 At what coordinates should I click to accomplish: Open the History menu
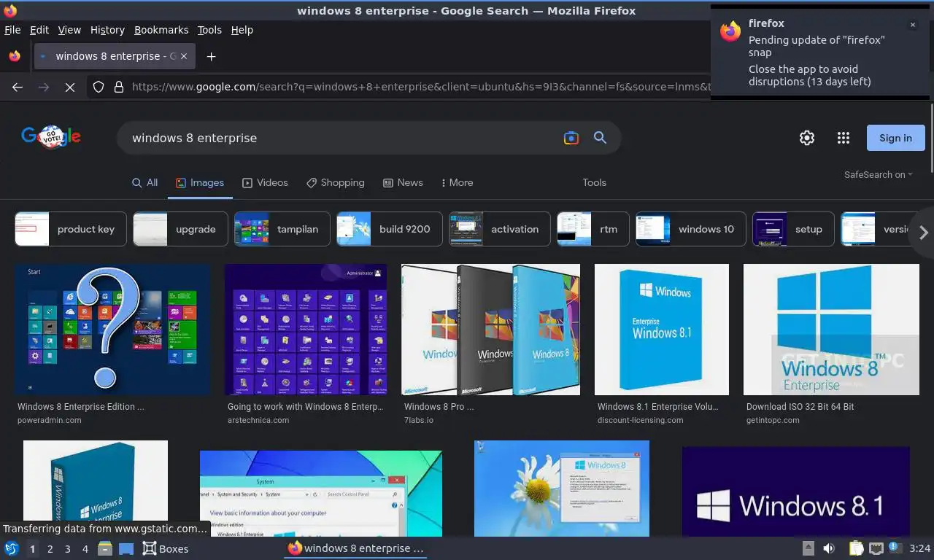[x=107, y=30]
